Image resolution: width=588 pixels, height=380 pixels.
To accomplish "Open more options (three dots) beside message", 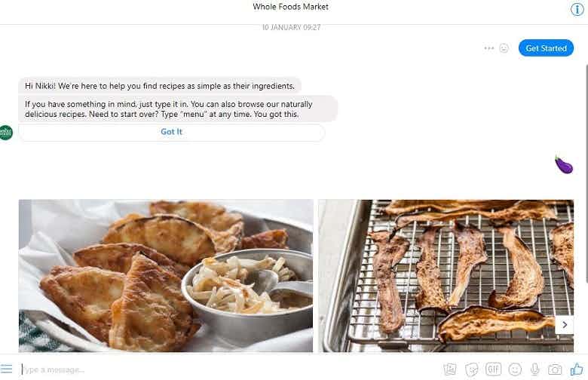I will coord(489,48).
